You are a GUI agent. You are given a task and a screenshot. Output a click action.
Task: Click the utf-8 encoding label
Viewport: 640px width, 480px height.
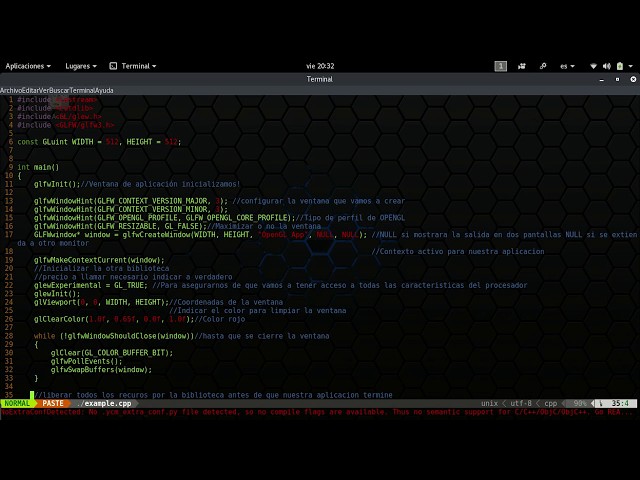click(521, 403)
